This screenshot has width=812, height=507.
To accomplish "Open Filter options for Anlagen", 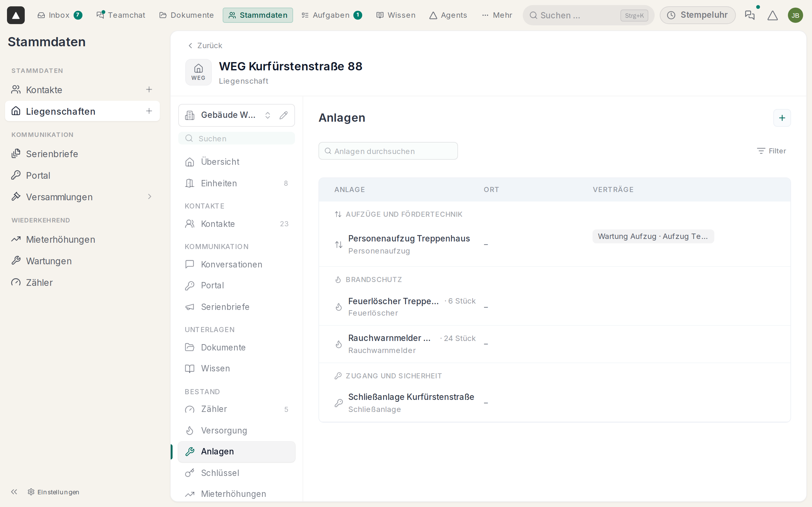I will click(x=771, y=151).
